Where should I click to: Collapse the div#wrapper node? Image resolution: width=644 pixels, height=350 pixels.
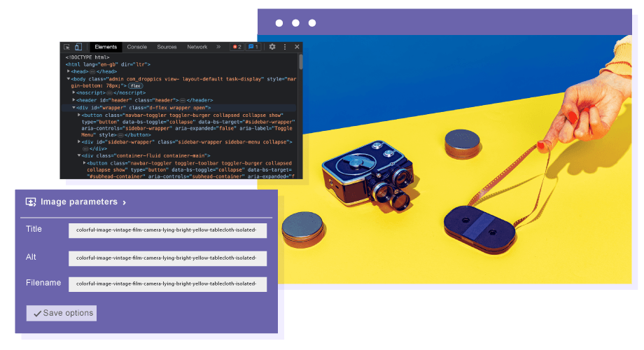tap(74, 108)
